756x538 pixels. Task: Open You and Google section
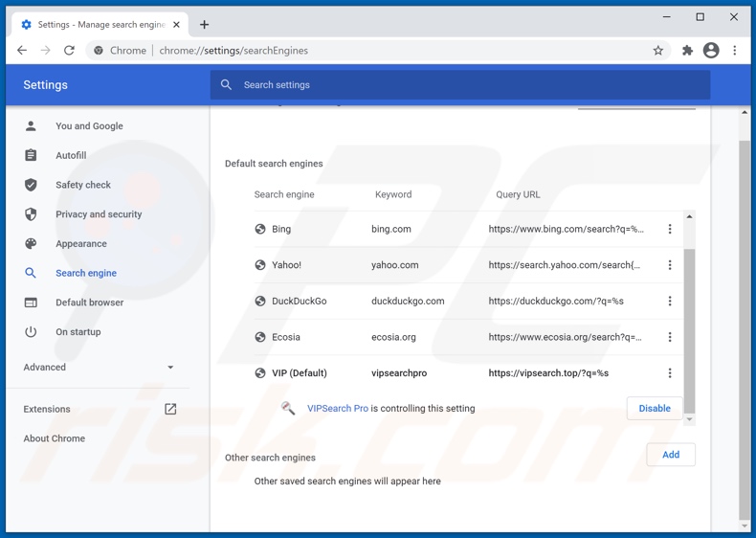coord(89,126)
